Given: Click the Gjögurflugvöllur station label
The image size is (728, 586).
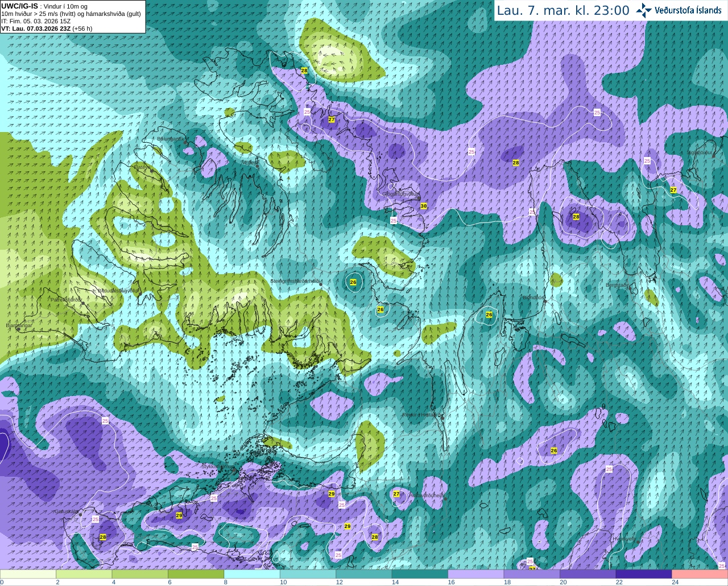Looking at the screenshot, I should pyautogui.click(x=401, y=194).
